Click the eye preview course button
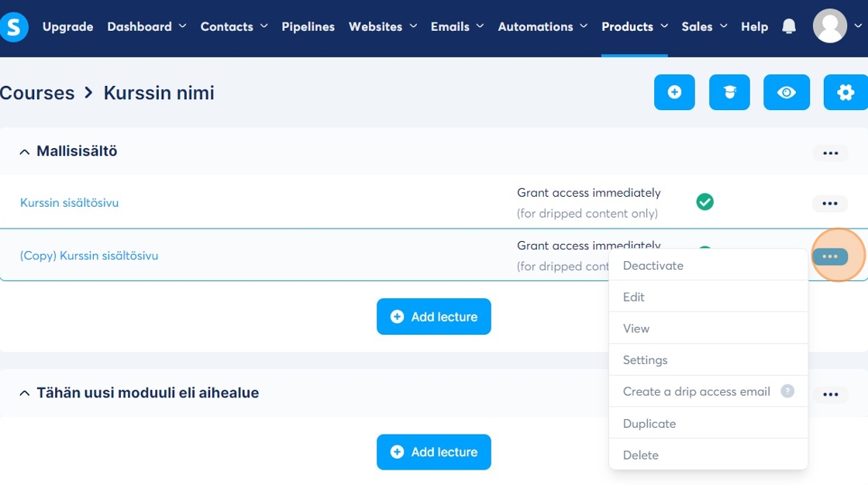Screen dimensions: 868x485 click(787, 93)
